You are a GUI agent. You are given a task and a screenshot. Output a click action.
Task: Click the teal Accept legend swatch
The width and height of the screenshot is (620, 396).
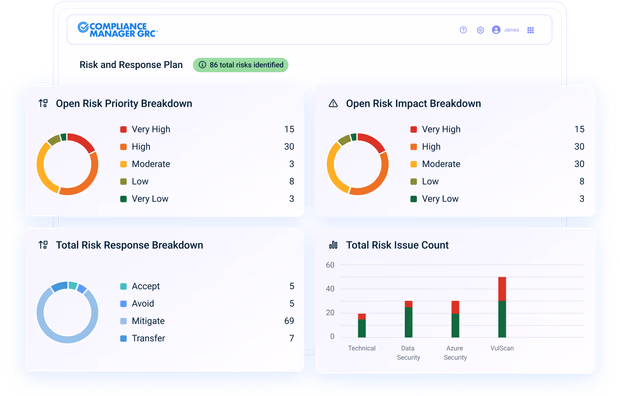click(x=123, y=286)
